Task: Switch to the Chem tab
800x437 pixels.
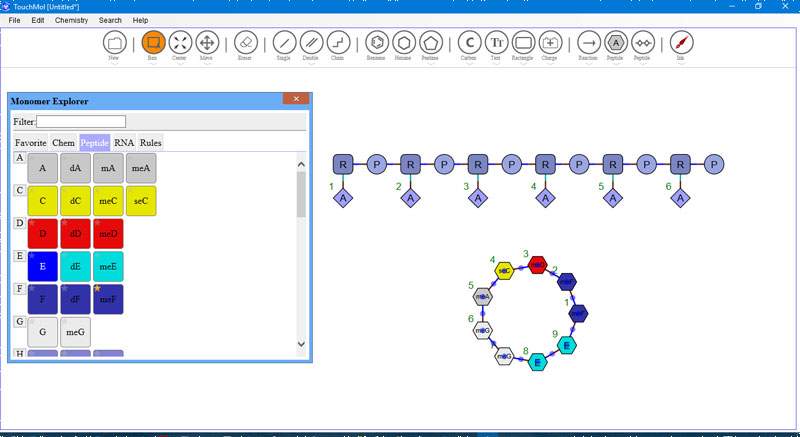Action: coord(63,143)
